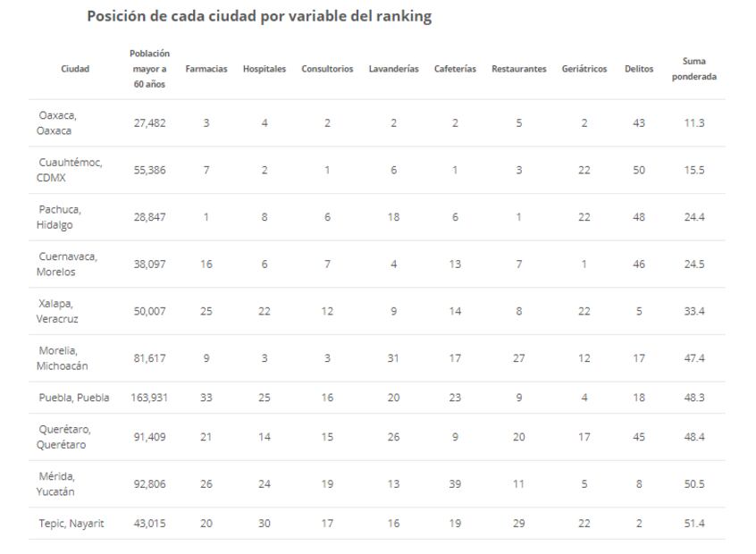Select the Pachuca, Hidalgo row label
756x554 pixels.
click(x=59, y=217)
